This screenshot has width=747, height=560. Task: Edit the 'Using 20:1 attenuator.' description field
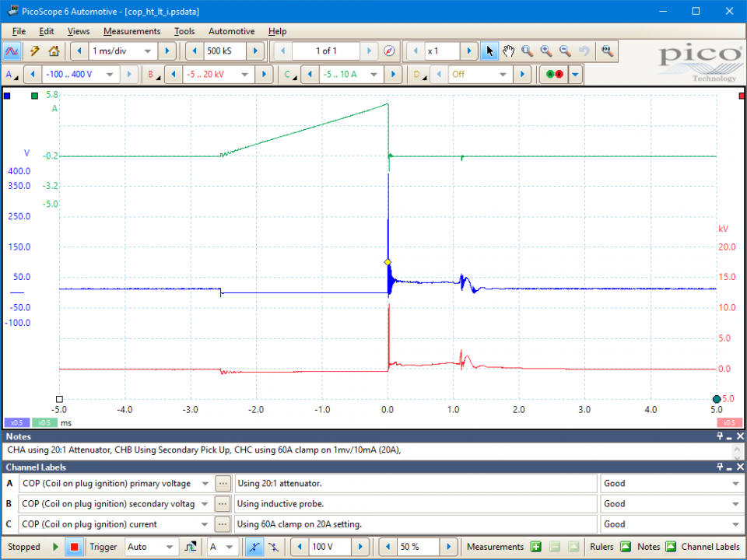click(x=416, y=484)
